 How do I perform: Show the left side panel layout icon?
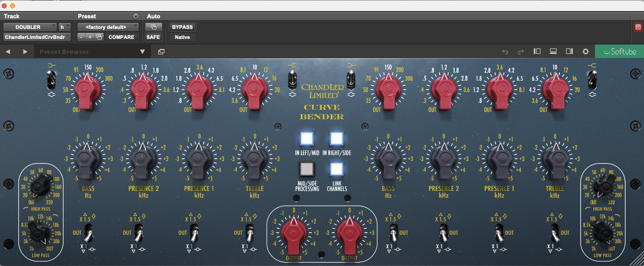click(x=537, y=51)
